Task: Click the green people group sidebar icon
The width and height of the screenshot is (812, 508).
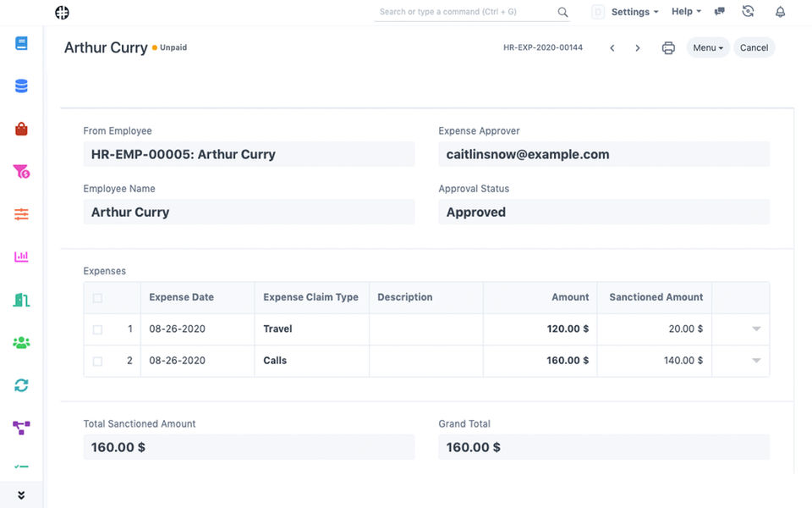Action: 21,343
